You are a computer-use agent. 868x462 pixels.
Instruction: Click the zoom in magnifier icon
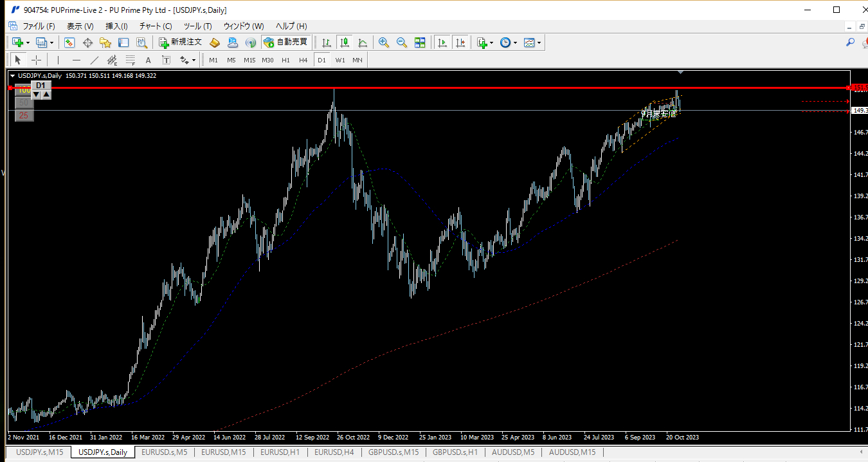coord(384,42)
